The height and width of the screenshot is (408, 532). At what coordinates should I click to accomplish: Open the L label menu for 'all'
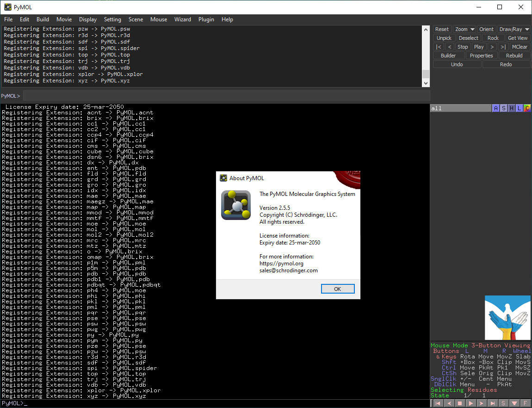519,108
